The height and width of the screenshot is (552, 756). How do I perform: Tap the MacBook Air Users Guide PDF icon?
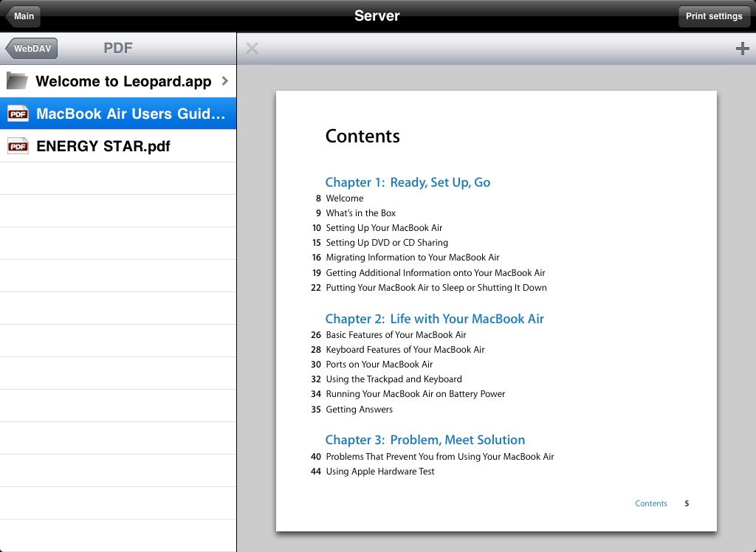[18, 114]
